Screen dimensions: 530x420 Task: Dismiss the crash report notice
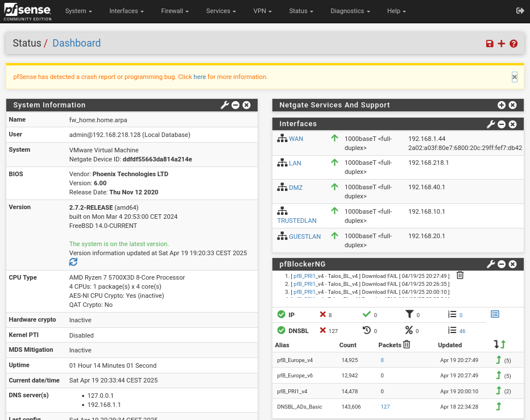pos(515,77)
